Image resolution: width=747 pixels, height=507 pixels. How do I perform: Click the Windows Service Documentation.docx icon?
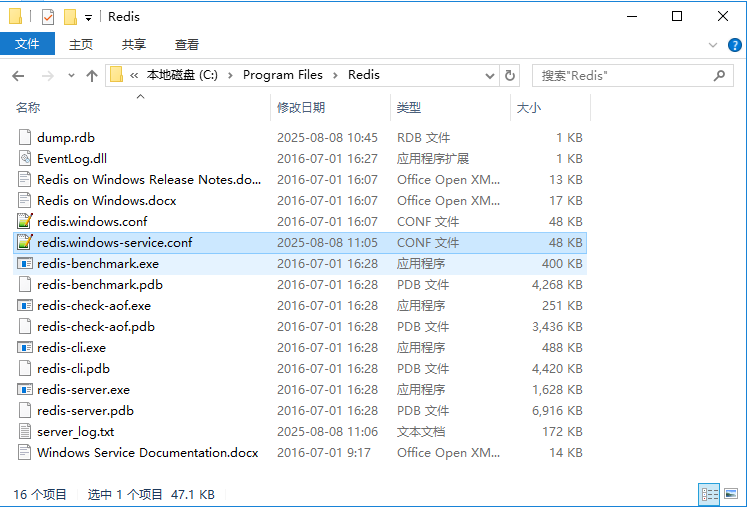pos(25,452)
